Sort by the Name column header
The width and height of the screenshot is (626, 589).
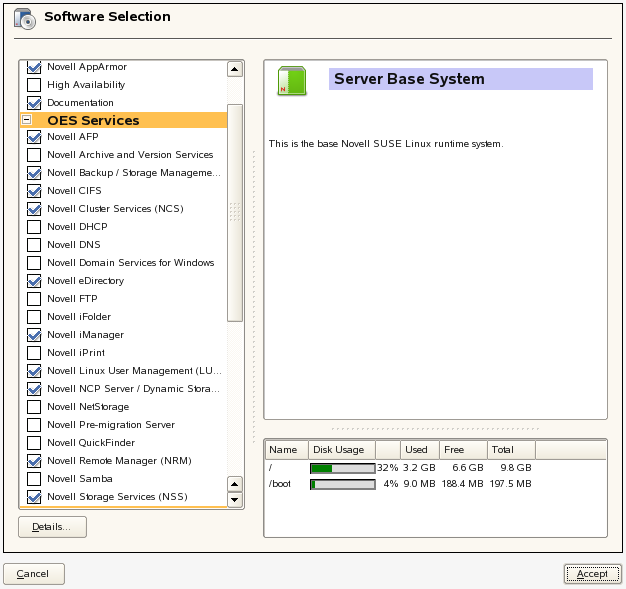(286, 450)
